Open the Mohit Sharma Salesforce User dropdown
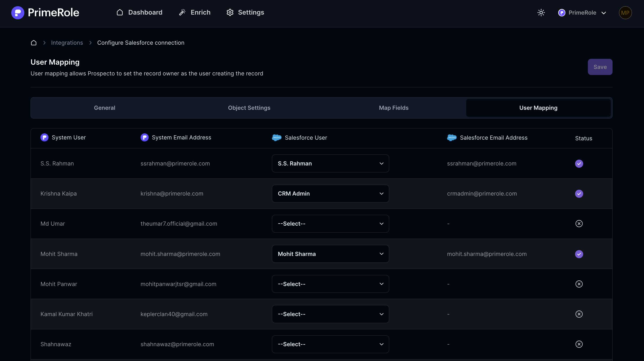The image size is (644, 361). [330, 254]
